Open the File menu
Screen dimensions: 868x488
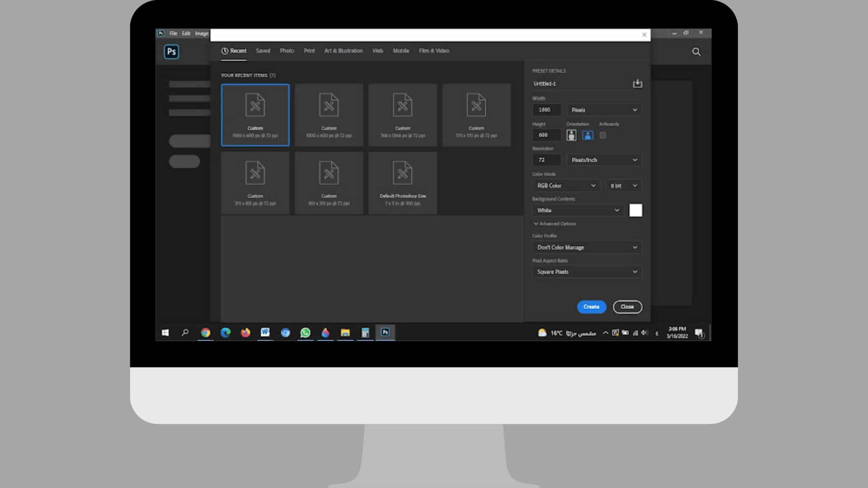[173, 33]
